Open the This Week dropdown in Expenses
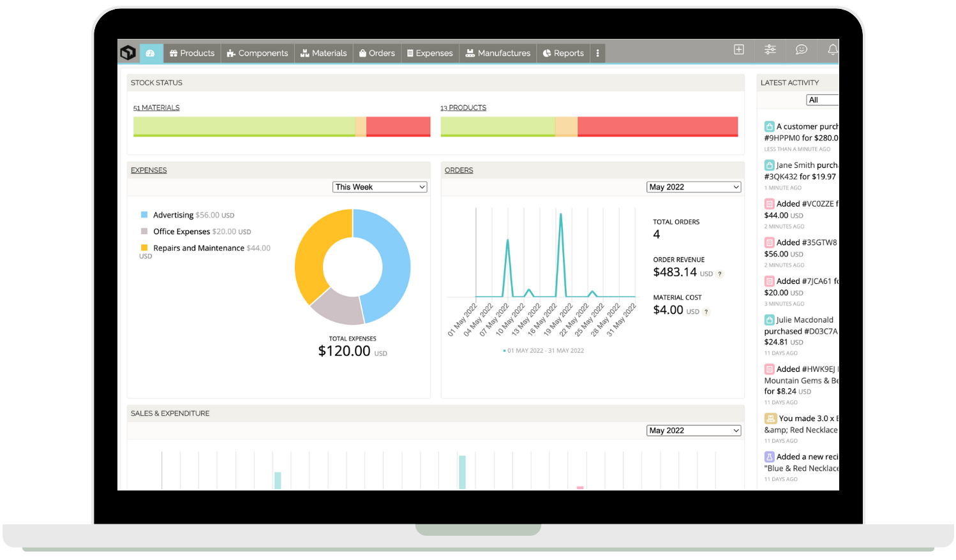Image resolution: width=956 pixels, height=560 pixels. (x=380, y=186)
